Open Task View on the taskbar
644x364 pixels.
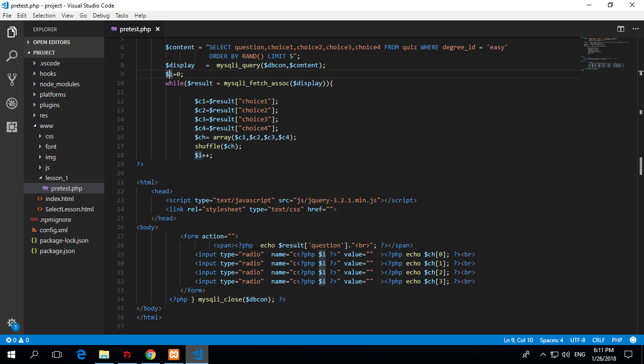coord(57,354)
